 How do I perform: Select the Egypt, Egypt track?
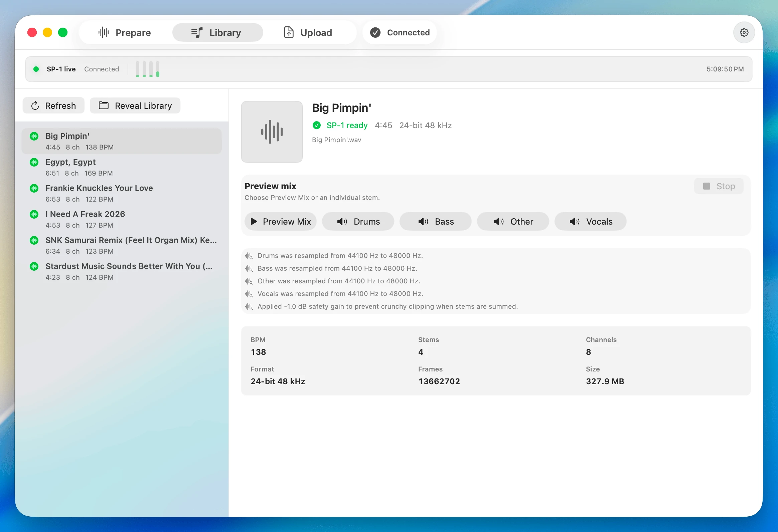pyautogui.click(x=122, y=167)
